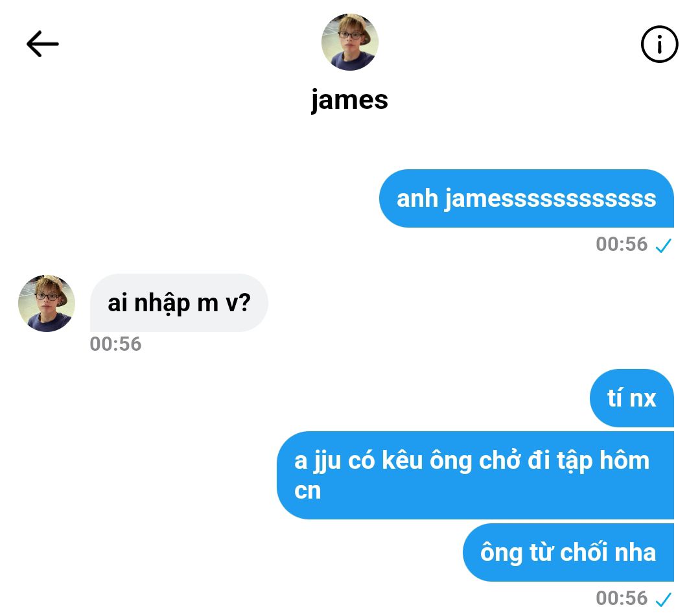Click the checkmark under first sent message
The width and height of the screenshot is (700, 616).
point(664,245)
